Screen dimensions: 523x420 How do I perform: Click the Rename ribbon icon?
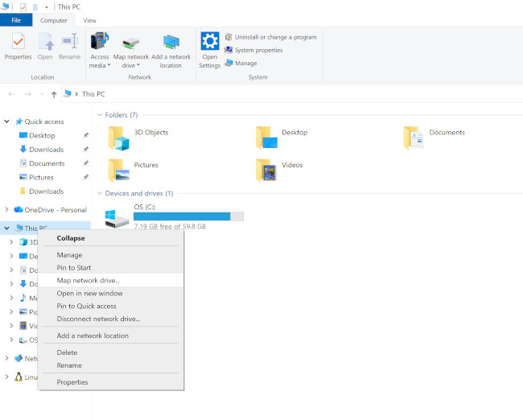(69, 47)
